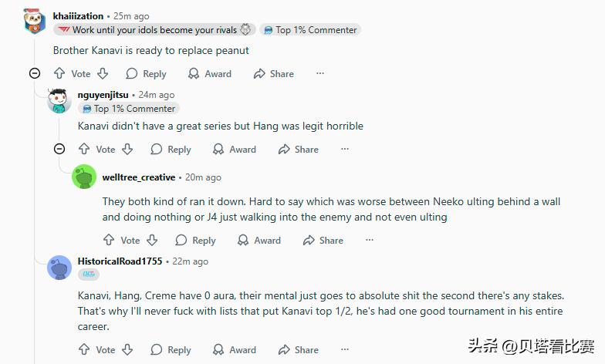Upvote khaiiization's comment about Kanavi
605x364 pixels.
(59, 74)
